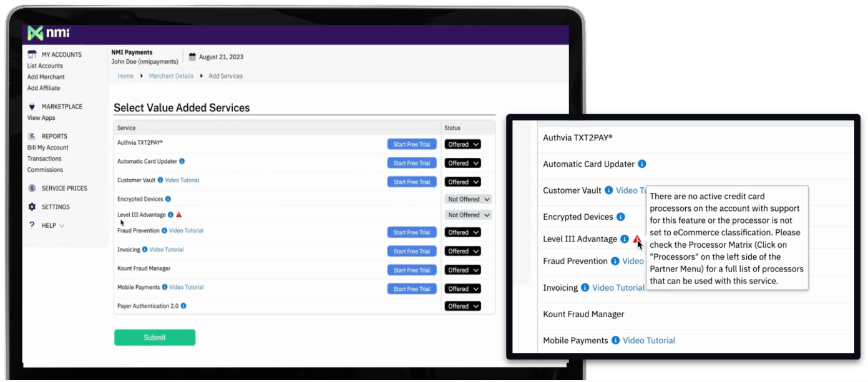
Task: Click the My Accounts storefront icon
Action: coord(32,54)
